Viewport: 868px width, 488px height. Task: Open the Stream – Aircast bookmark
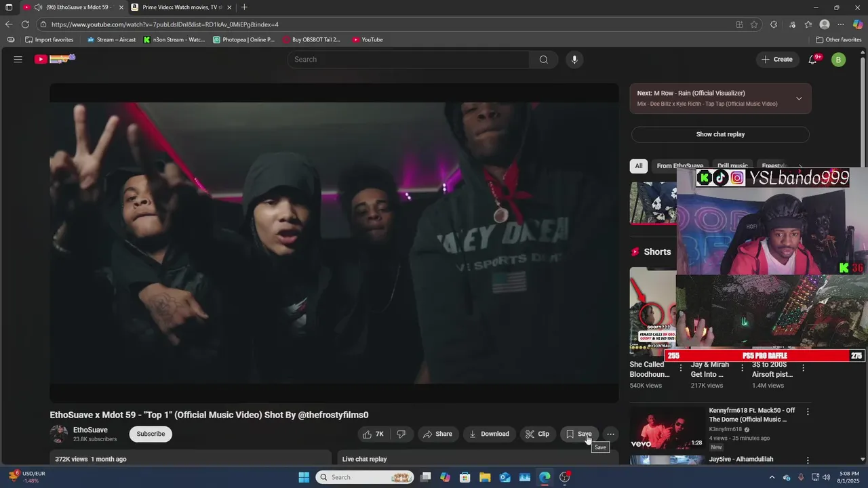pyautogui.click(x=111, y=40)
